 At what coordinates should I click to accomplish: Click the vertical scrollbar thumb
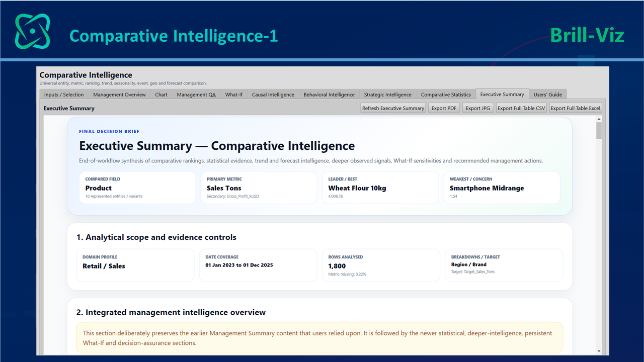tap(599, 131)
